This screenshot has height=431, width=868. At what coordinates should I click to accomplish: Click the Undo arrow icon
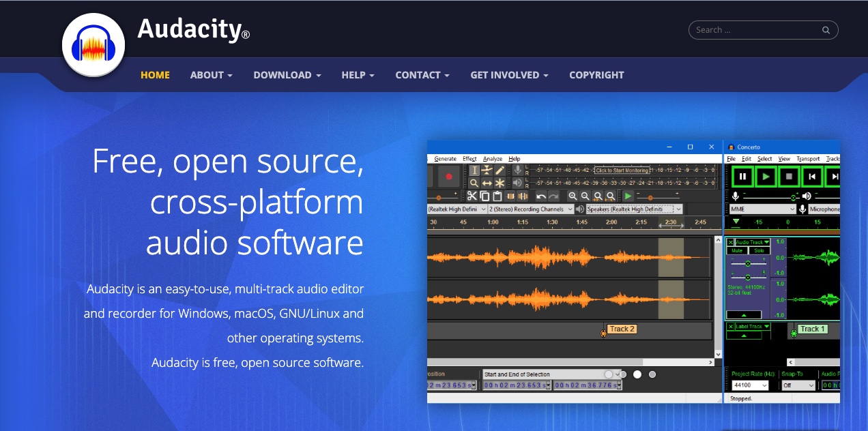[541, 196]
